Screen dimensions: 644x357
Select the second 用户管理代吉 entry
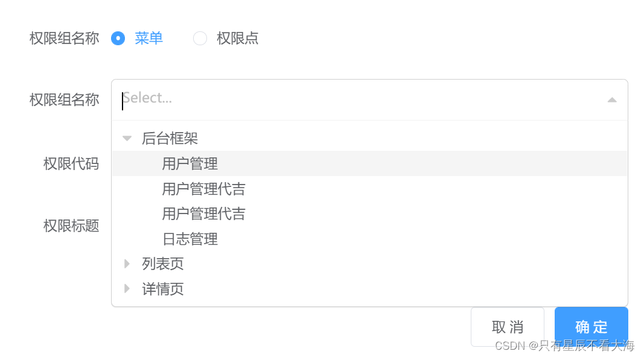[203, 213]
